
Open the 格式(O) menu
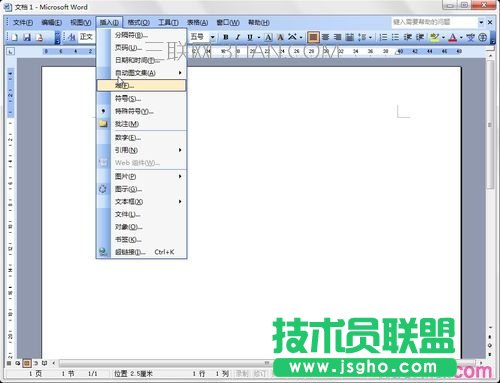click(x=138, y=22)
